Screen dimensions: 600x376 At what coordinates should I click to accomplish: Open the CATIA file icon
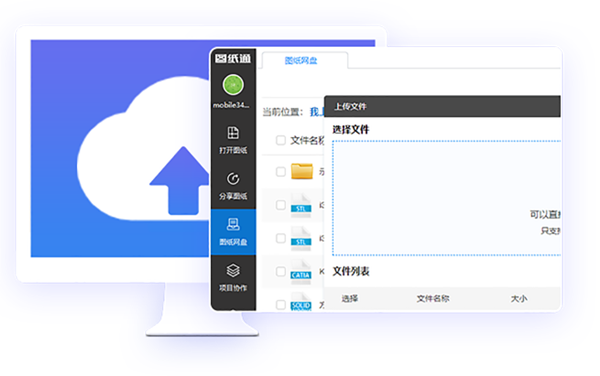(x=301, y=272)
